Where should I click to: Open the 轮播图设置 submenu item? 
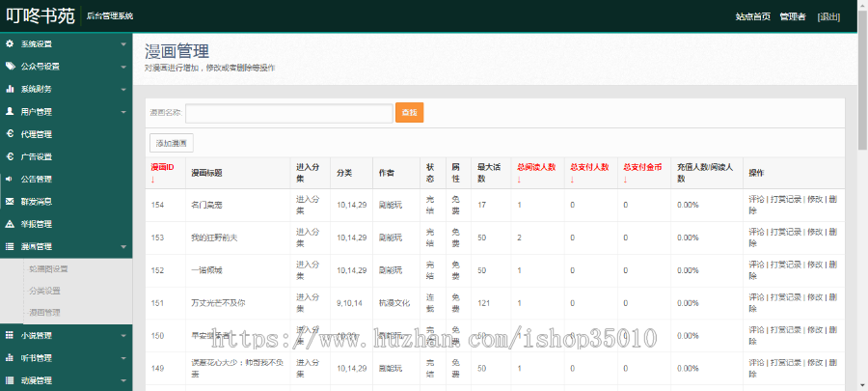click(49, 269)
